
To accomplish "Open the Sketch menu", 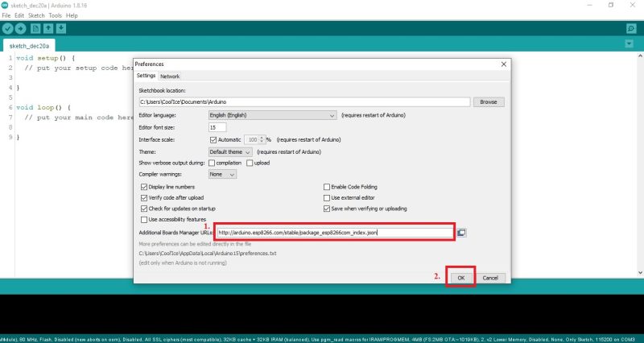I will [36, 15].
